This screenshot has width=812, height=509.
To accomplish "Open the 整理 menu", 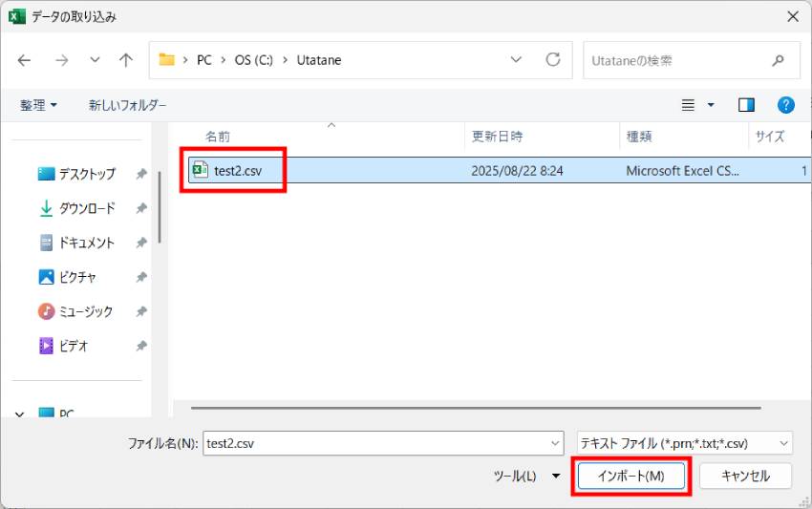I will [x=38, y=105].
